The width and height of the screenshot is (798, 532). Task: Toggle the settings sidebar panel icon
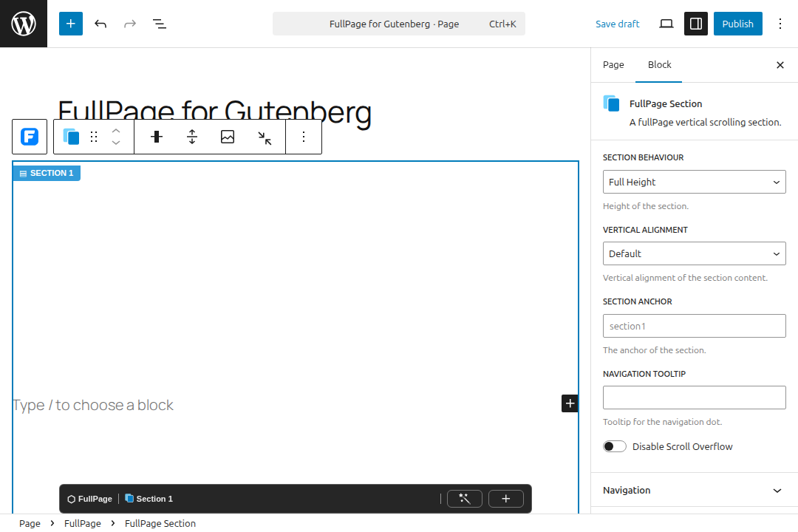[696, 24]
